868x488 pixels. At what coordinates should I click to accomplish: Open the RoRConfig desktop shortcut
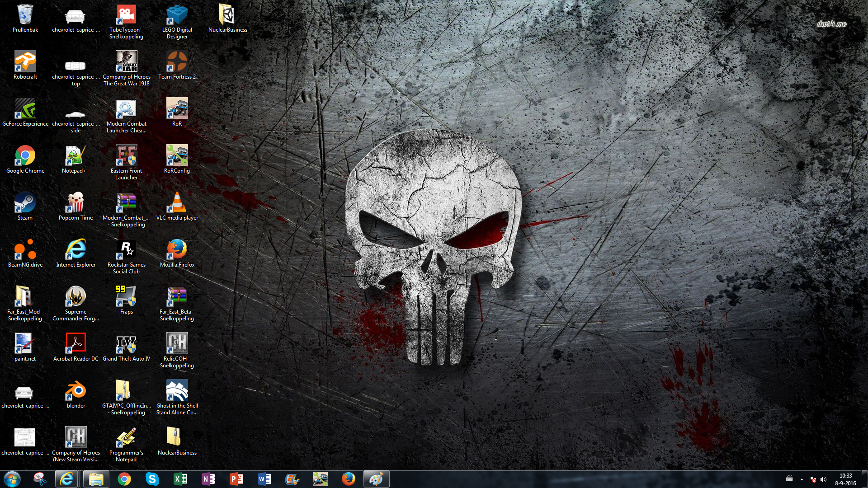pyautogui.click(x=177, y=160)
